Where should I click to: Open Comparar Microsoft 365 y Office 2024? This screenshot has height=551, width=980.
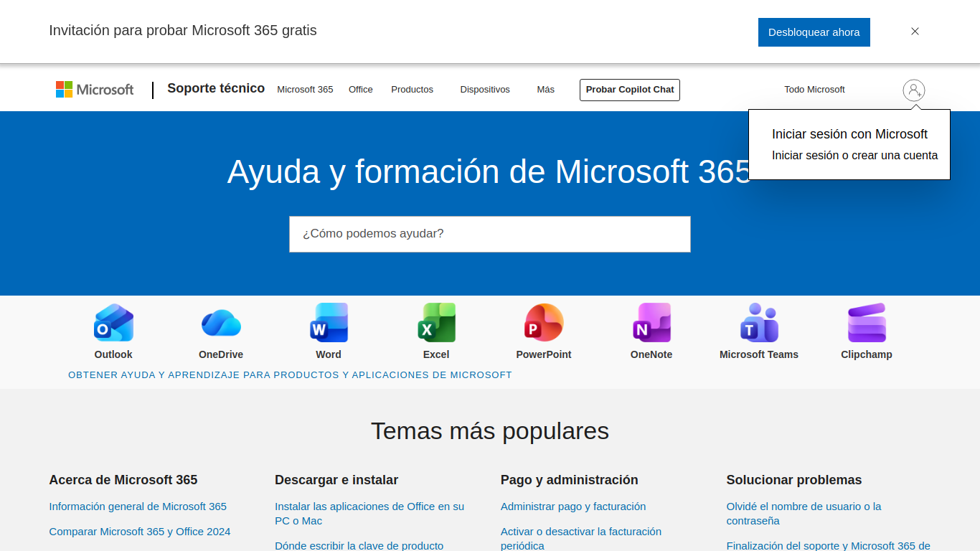click(x=140, y=532)
